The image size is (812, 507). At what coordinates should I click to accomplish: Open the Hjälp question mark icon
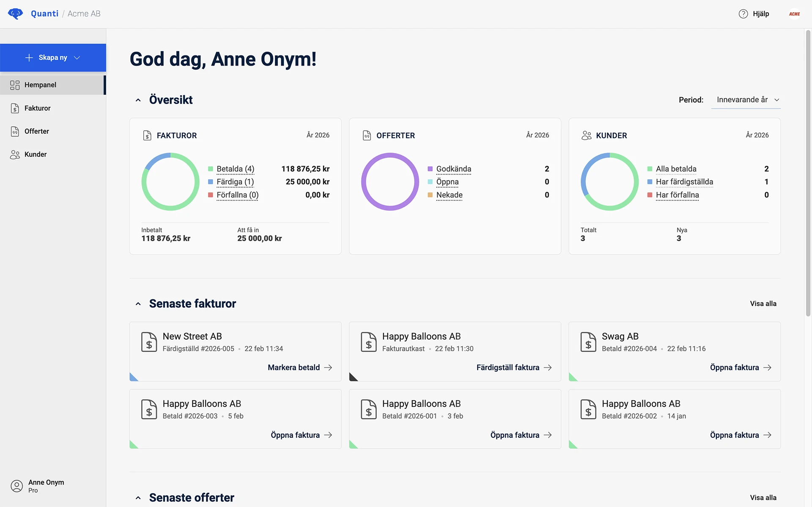(x=743, y=14)
